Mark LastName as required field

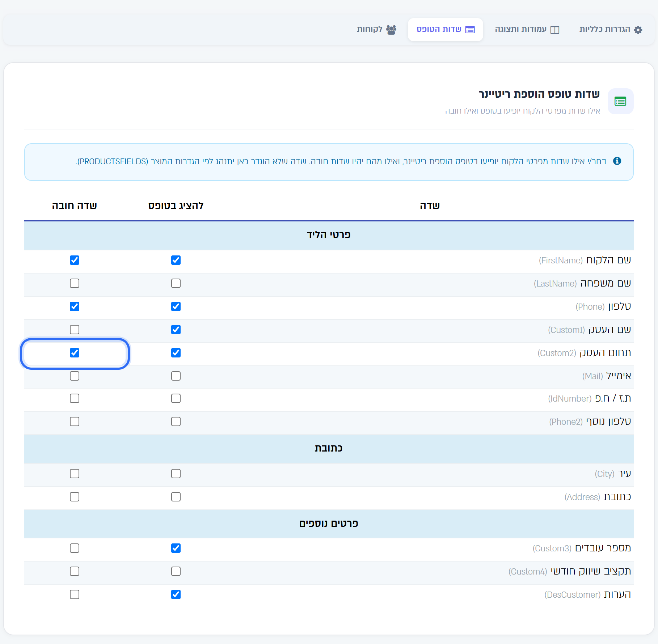click(x=75, y=283)
